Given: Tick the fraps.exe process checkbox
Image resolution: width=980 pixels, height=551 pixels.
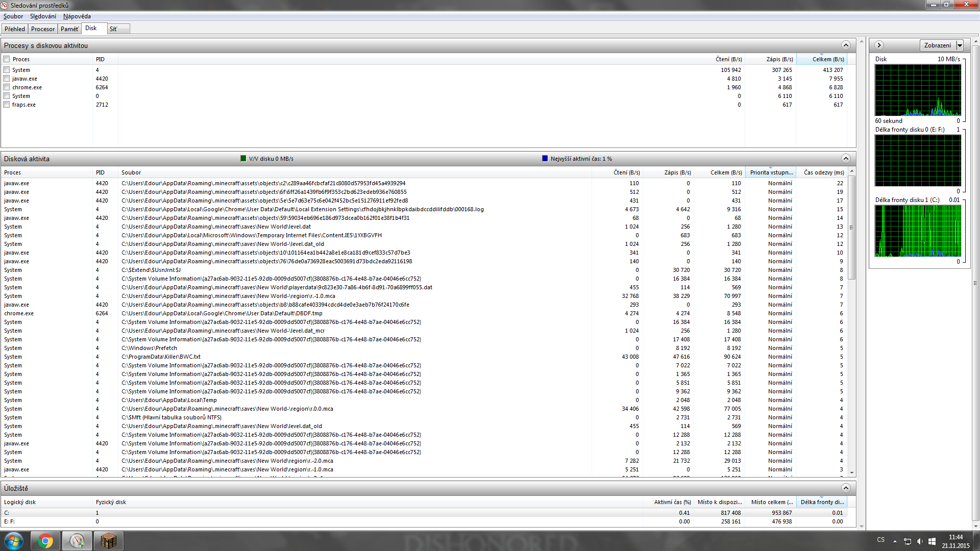Looking at the screenshot, I should click(7, 105).
